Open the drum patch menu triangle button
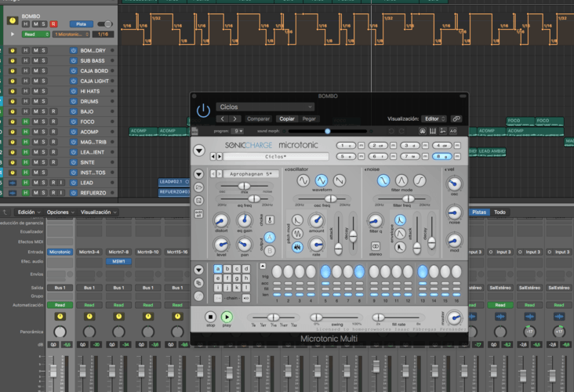 pos(198,174)
